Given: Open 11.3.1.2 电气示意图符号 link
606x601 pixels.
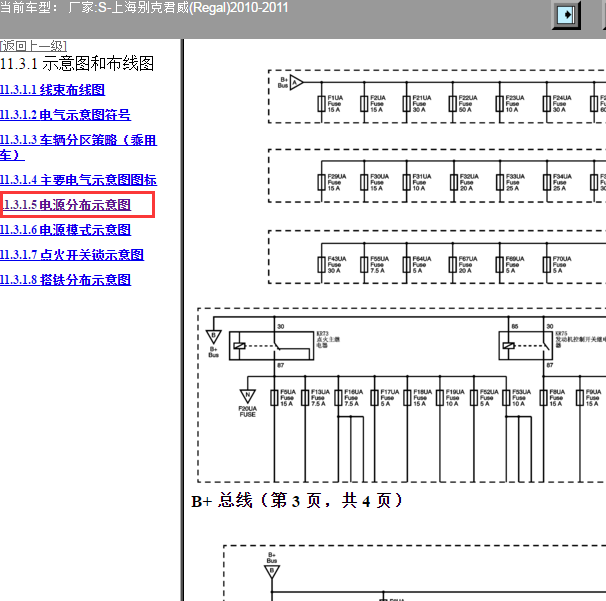Looking at the screenshot, I should pyautogui.click(x=65, y=115).
